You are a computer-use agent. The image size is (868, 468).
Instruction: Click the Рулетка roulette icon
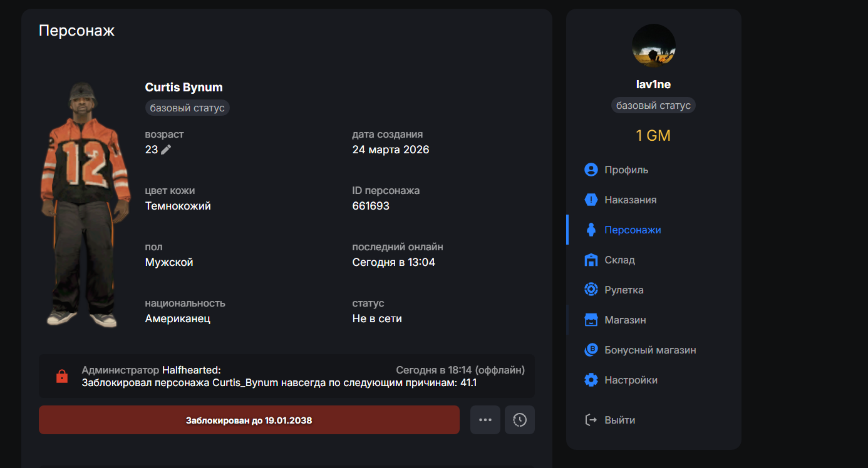(x=591, y=290)
